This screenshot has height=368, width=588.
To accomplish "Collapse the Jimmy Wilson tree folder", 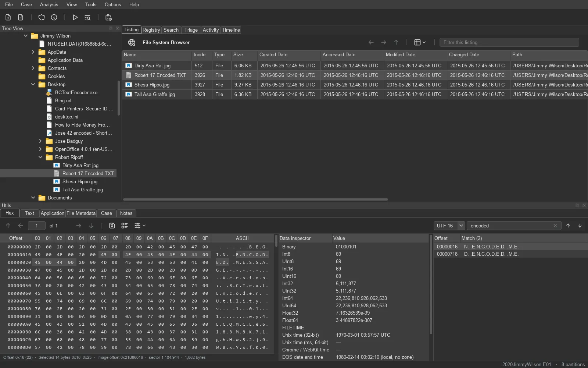I will coord(26,36).
